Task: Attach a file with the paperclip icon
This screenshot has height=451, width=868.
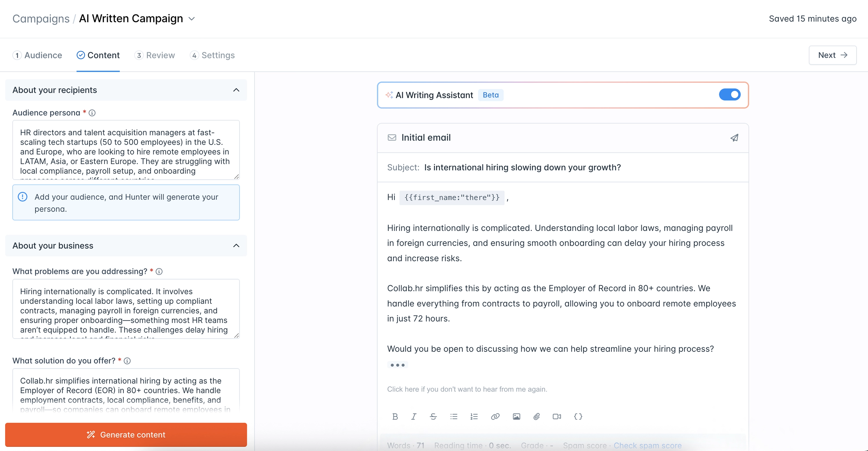Action: click(537, 416)
